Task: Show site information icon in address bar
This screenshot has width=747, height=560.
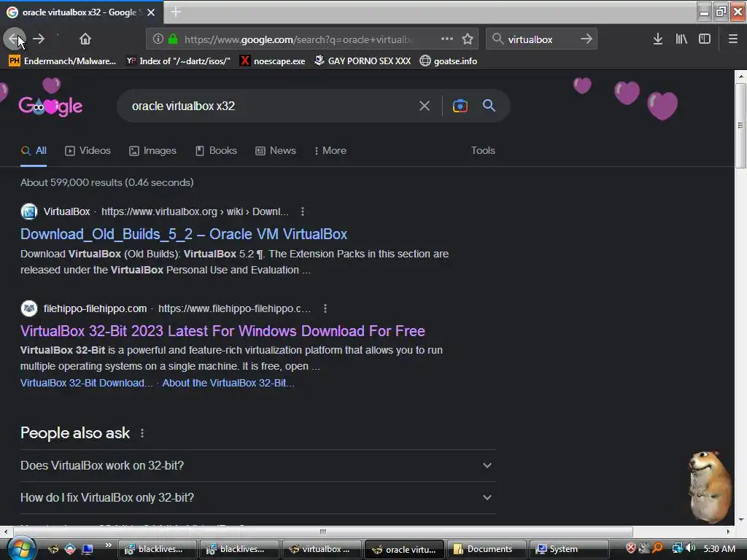Action: point(158,39)
